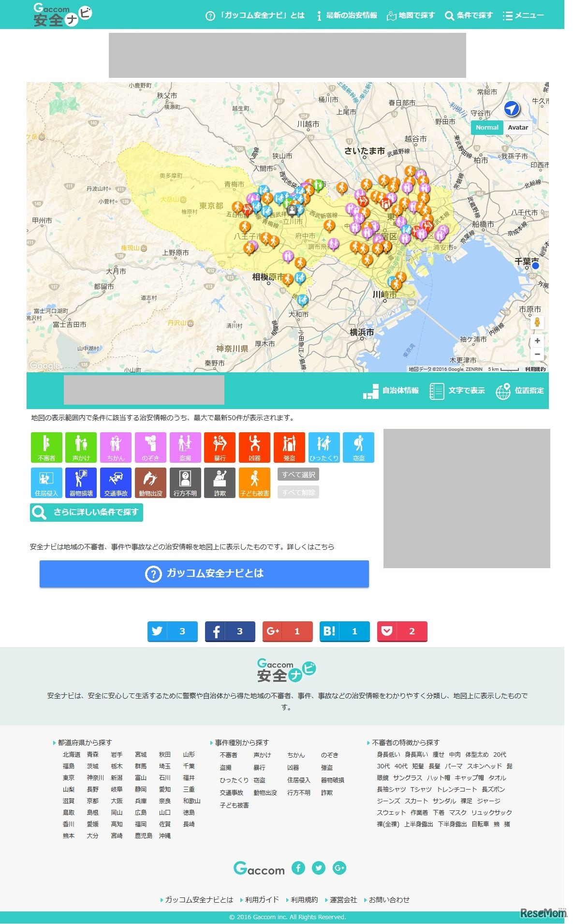
Task: Open 条件で探す in header
Action: pyautogui.click(x=469, y=15)
